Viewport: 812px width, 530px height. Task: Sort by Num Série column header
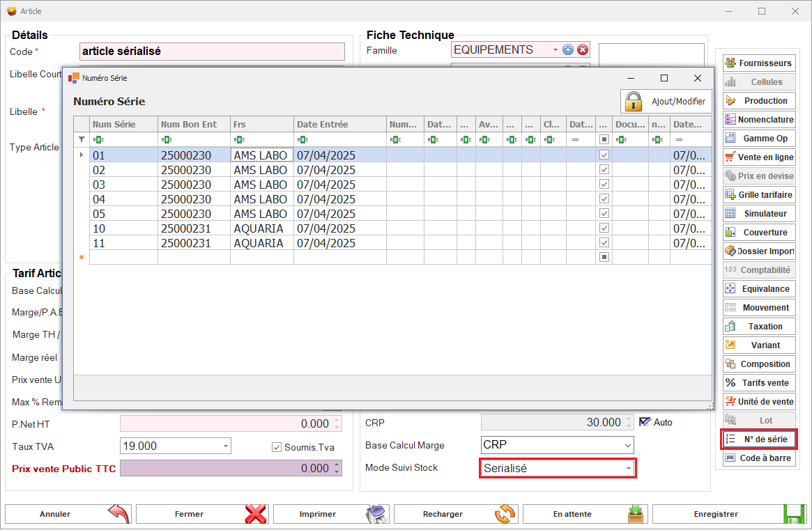[x=123, y=124]
